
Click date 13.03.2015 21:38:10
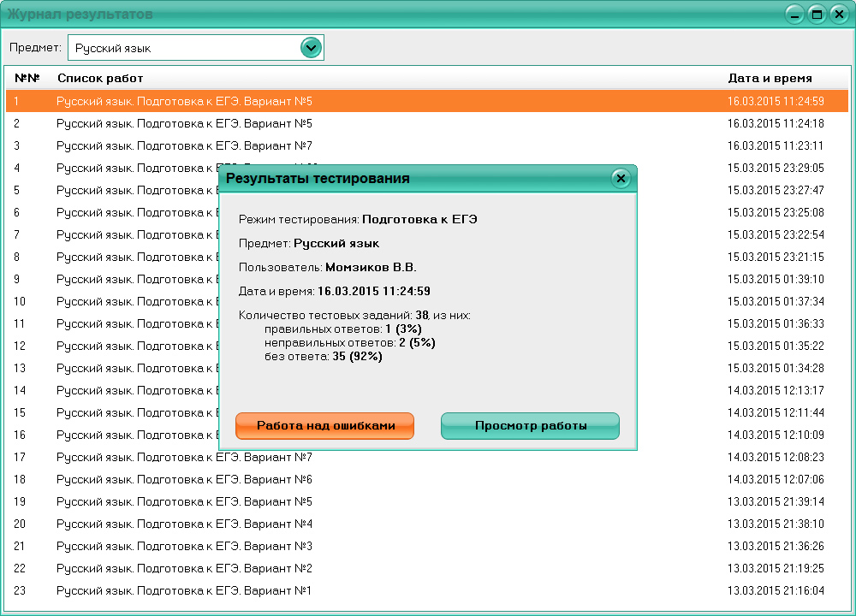click(776, 524)
